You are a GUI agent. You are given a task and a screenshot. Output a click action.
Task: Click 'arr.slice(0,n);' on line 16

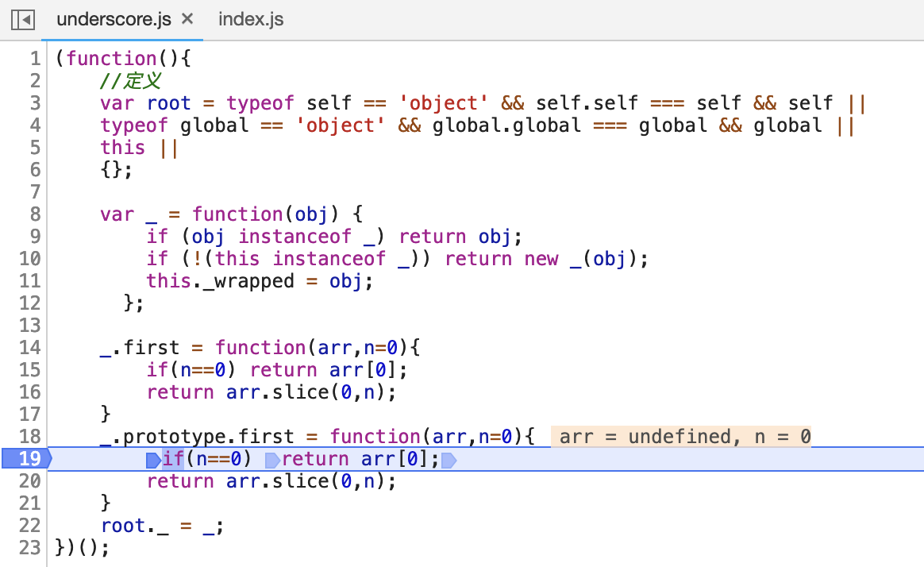311,392
